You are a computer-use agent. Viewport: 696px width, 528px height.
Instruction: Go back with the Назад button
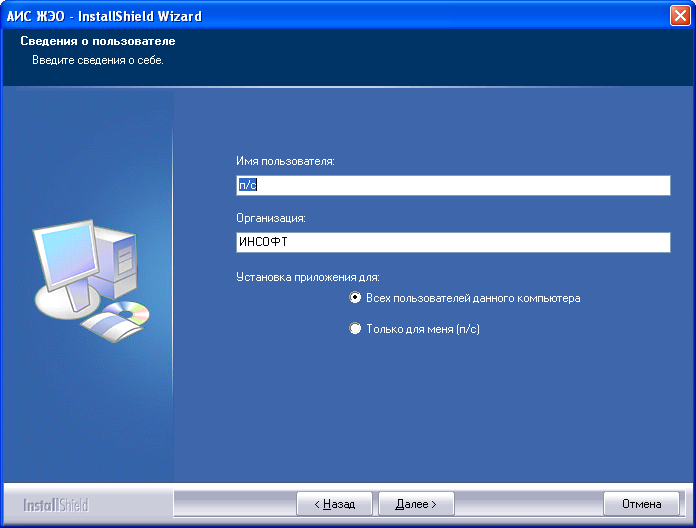click(334, 504)
